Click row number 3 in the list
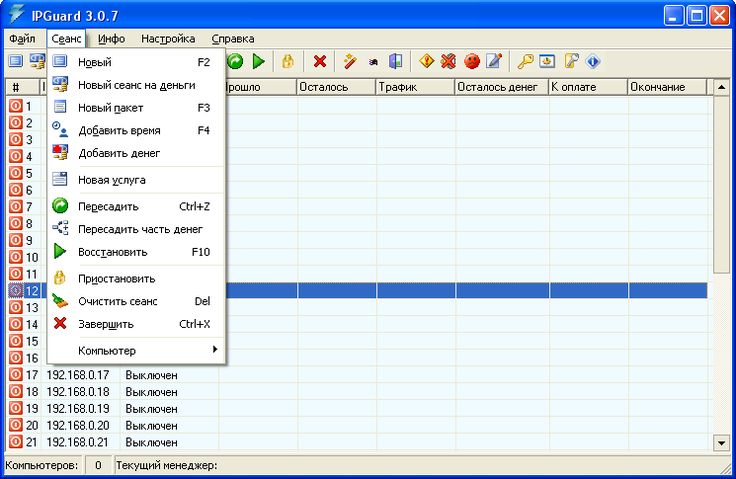 (29, 139)
